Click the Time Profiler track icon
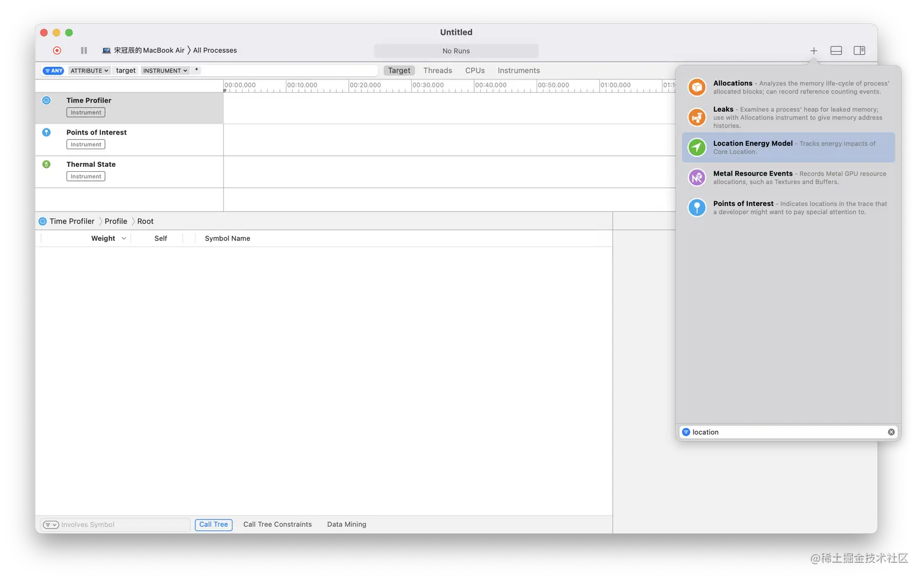The width and height of the screenshot is (924, 580). coord(46,100)
